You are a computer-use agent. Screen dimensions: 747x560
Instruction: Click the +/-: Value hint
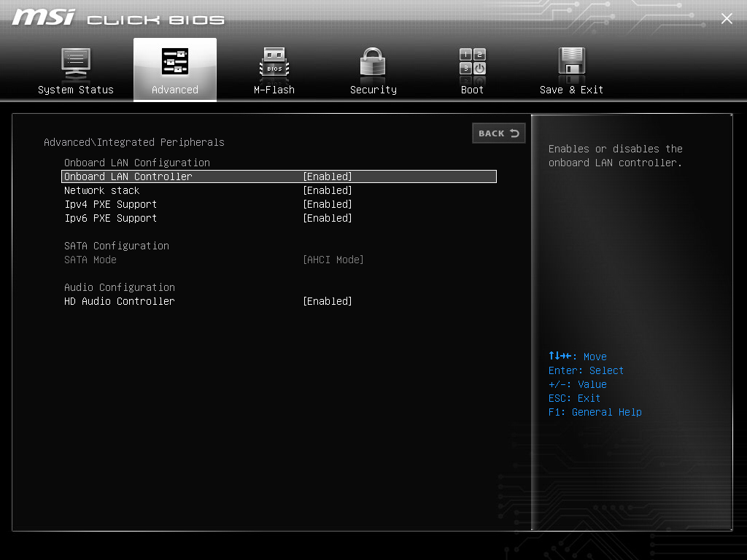(x=578, y=384)
